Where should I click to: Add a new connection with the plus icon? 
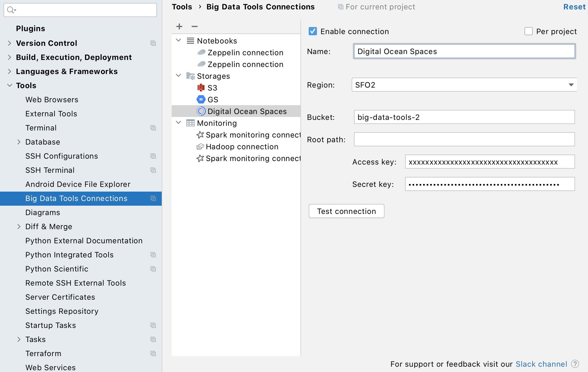tap(179, 26)
